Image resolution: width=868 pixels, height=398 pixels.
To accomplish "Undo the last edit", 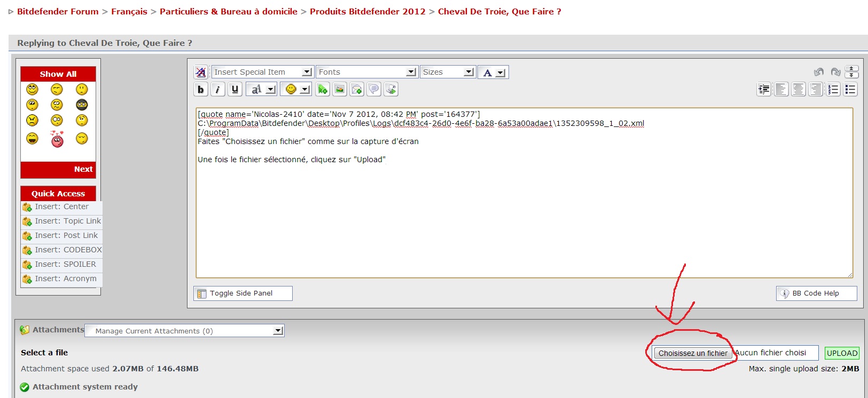I will tap(819, 72).
